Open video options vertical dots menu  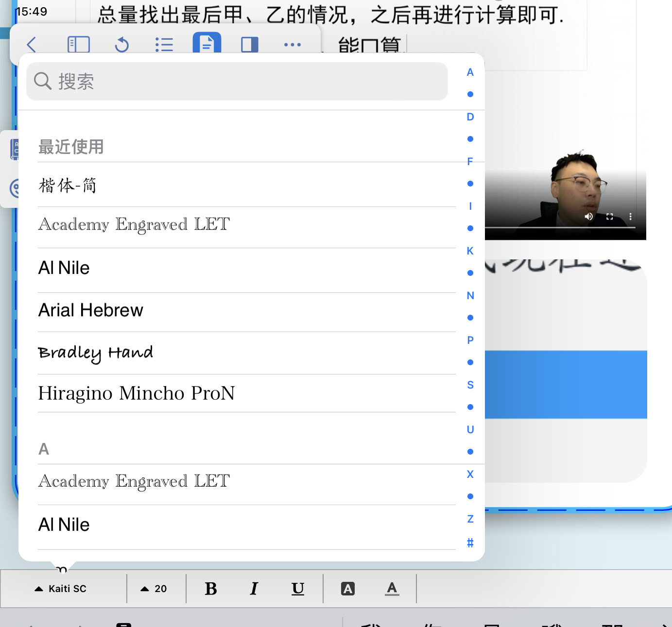[631, 217]
